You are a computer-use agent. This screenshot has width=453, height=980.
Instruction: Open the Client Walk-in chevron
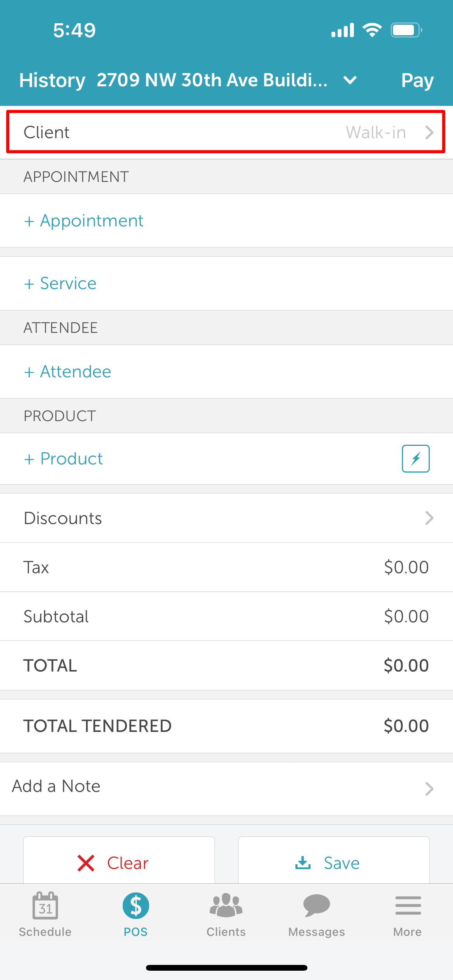click(429, 132)
